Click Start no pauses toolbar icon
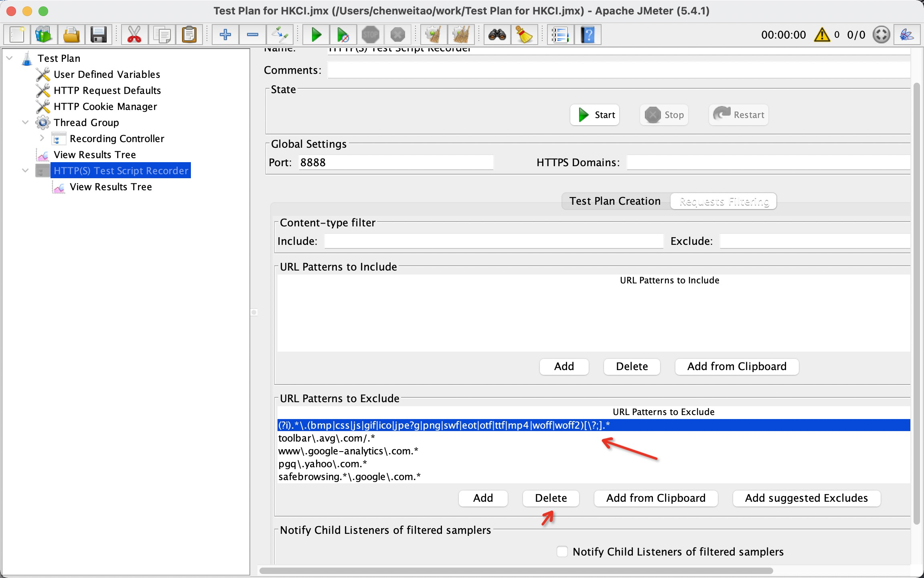 click(x=343, y=35)
